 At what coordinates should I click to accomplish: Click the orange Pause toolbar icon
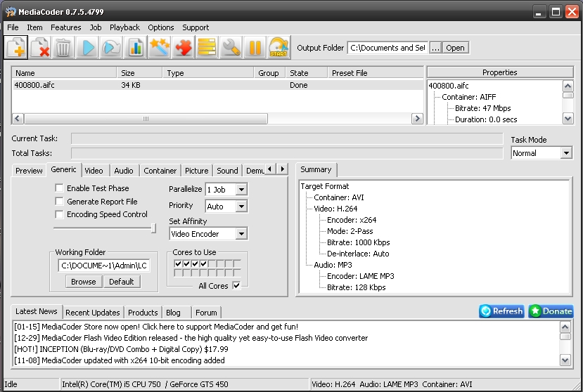pos(255,48)
